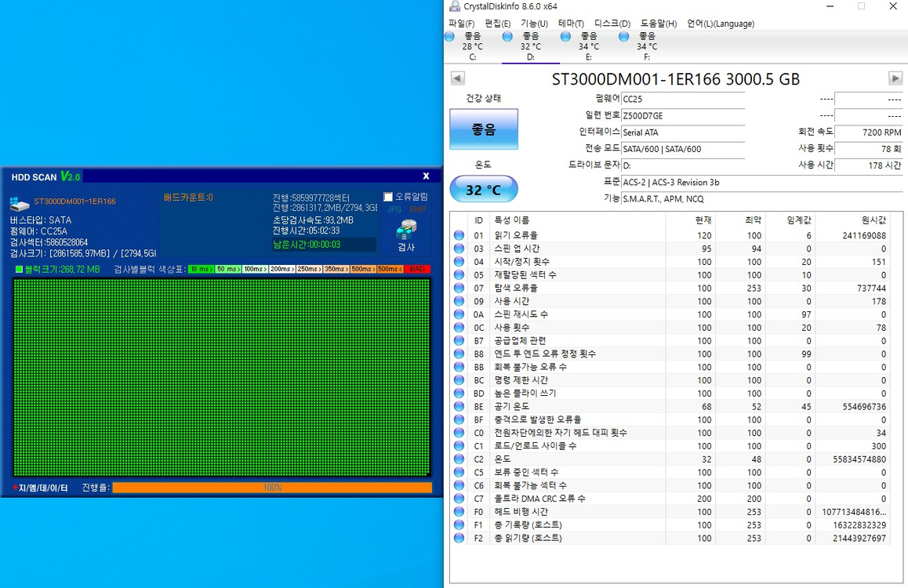Click the status dot beside 읽기 오류율

tap(458, 235)
